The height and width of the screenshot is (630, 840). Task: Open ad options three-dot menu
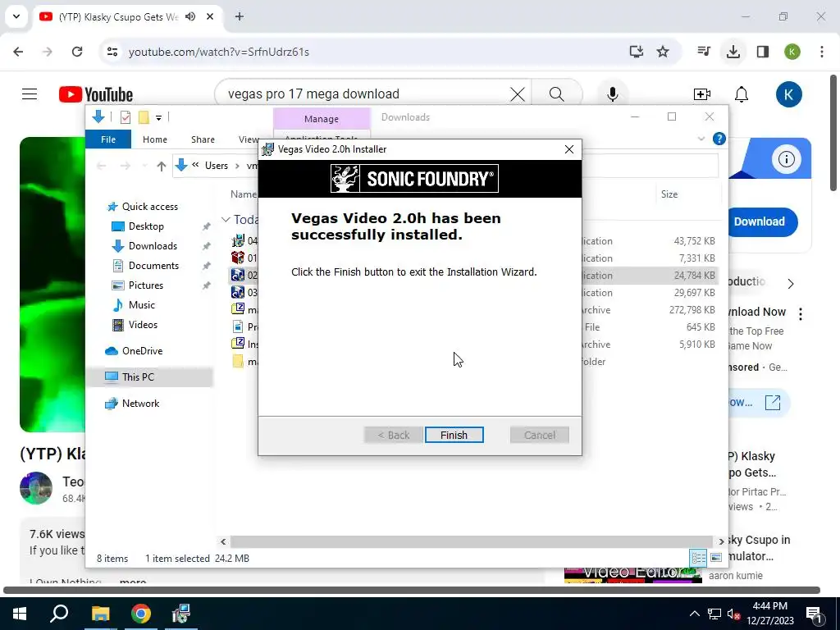801,314
